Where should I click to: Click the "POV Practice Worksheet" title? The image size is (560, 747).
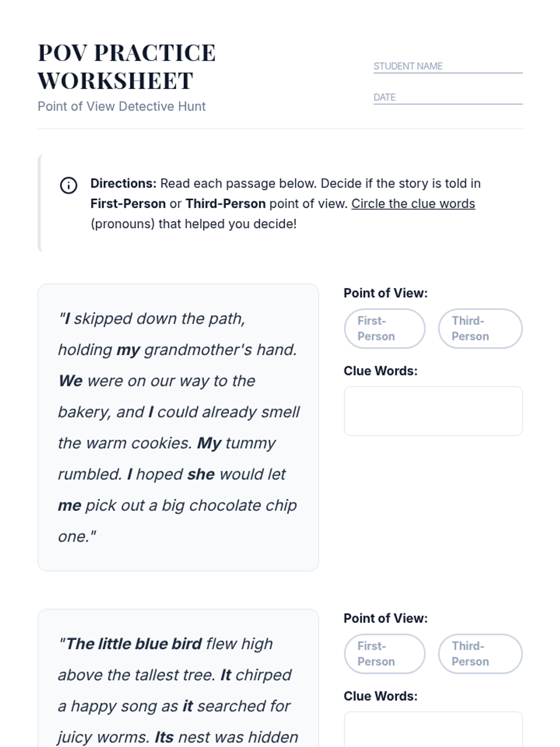tap(126, 66)
